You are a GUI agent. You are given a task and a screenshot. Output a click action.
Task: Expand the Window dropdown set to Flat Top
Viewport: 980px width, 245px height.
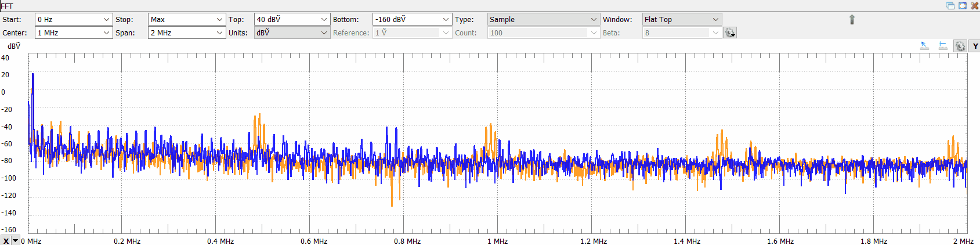tap(715, 20)
